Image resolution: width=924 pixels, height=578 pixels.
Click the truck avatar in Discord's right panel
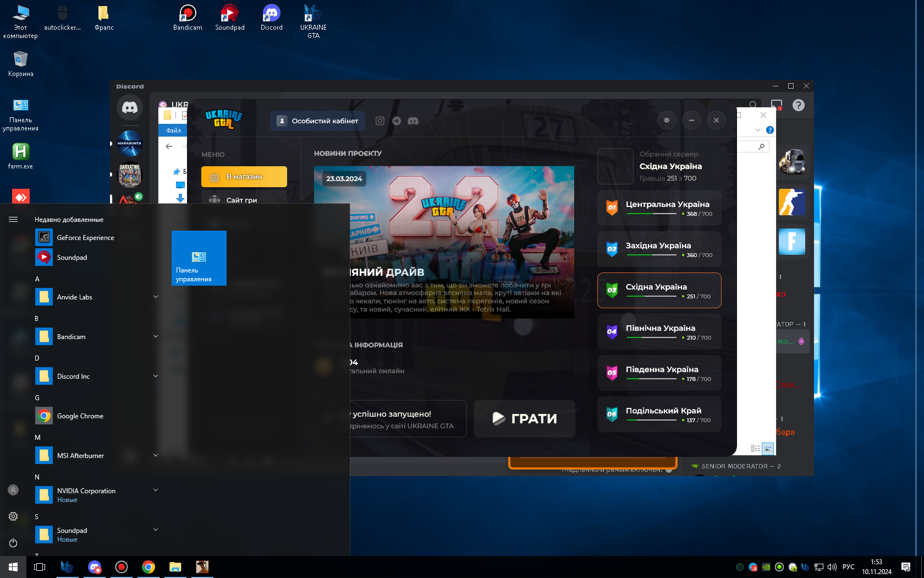click(792, 162)
